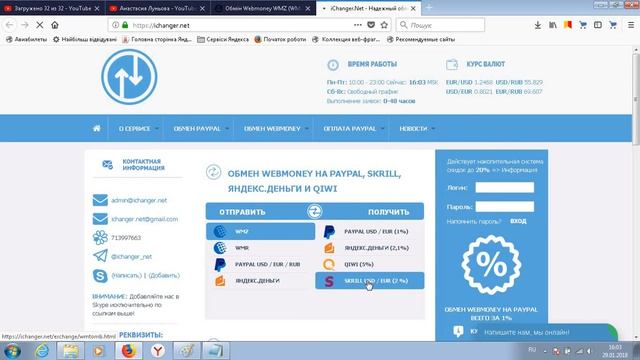Focus the Логин input field

(x=504, y=187)
